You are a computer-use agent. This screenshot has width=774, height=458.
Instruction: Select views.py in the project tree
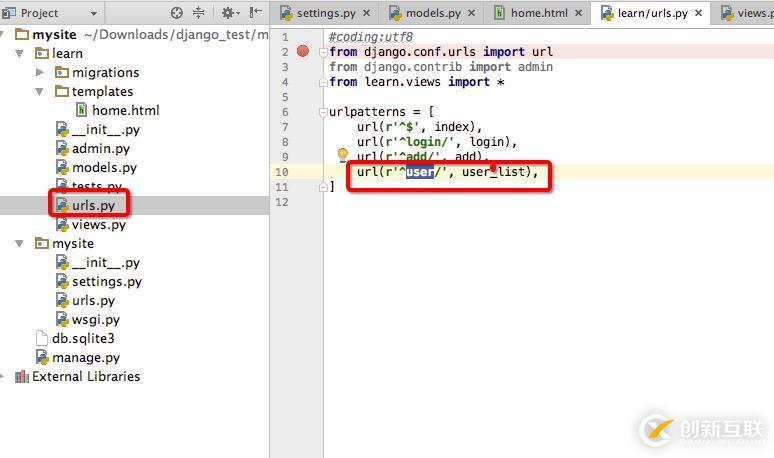(x=99, y=225)
